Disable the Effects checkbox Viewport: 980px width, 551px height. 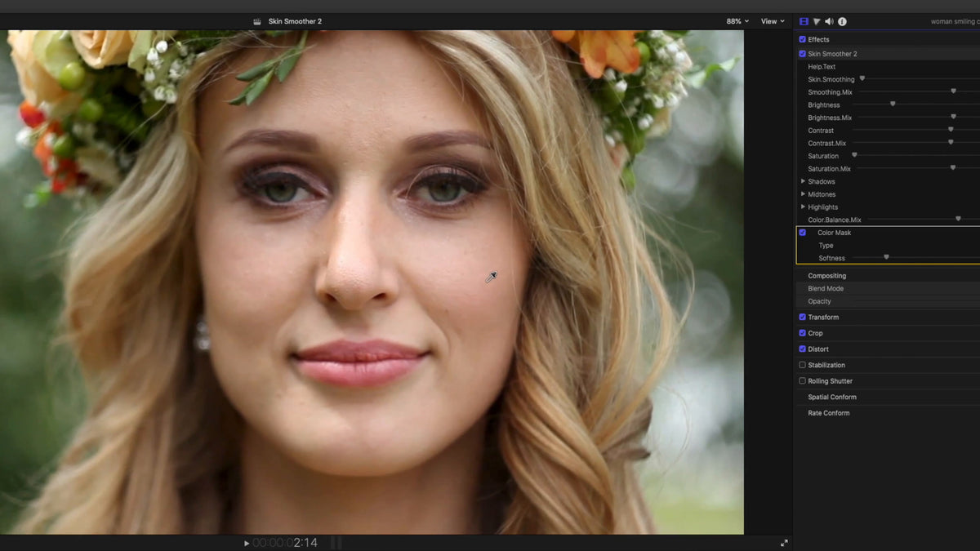click(x=802, y=39)
